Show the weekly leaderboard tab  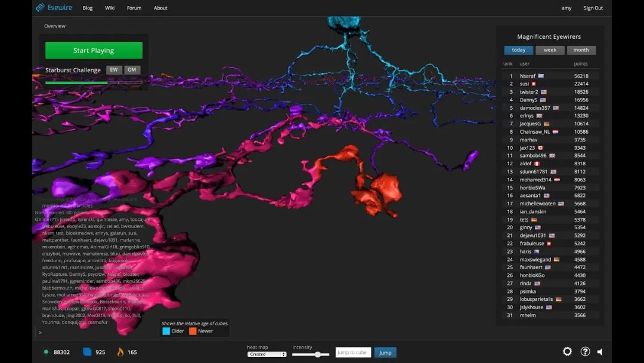tap(550, 50)
